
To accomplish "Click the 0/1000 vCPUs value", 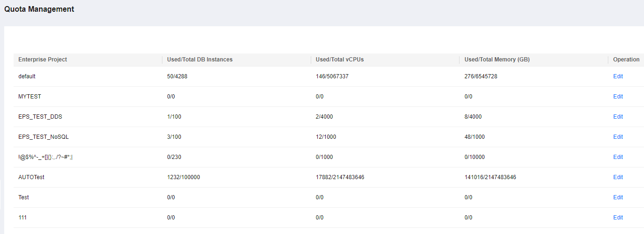I will click(x=324, y=157).
